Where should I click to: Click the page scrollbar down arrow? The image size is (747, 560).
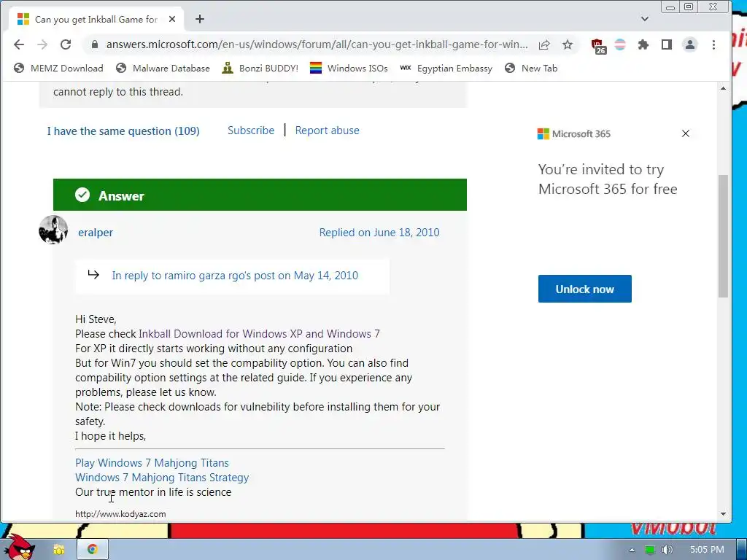[723, 514]
